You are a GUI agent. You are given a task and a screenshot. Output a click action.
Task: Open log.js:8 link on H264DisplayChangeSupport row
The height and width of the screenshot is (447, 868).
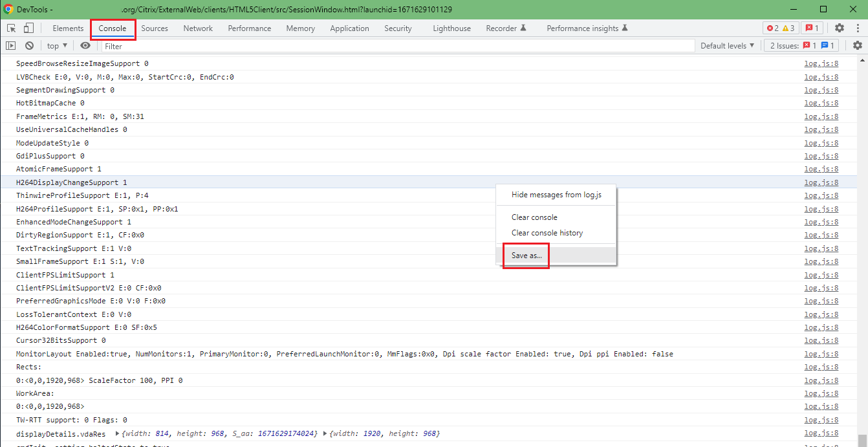click(821, 182)
